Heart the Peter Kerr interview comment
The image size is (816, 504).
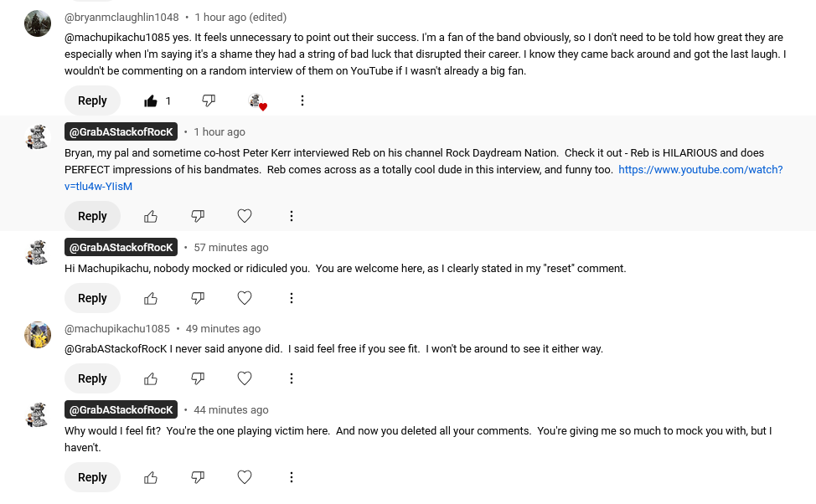[x=245, y=216]
